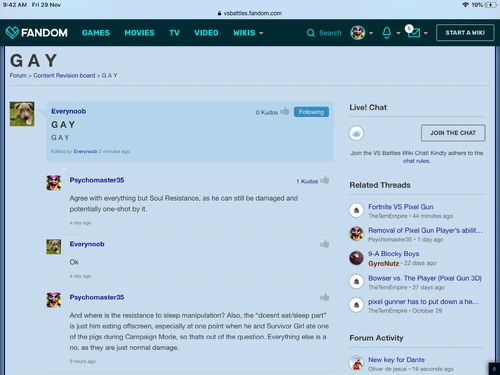500x375 pixels.
Task: Click the JOIN THE CHAT button
Action: point(453,133)
